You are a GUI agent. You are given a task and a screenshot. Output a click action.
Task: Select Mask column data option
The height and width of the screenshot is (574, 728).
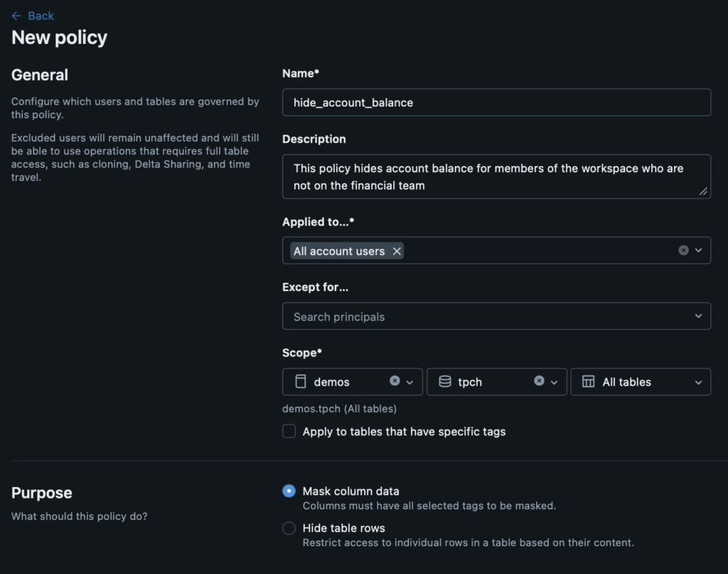point(289,491)
